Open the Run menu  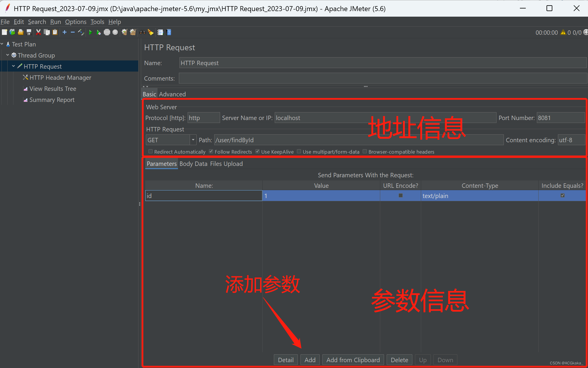[56, 22]
